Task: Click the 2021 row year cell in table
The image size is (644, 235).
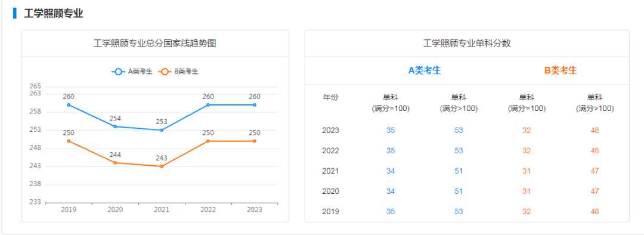Action: coord(330,171)
